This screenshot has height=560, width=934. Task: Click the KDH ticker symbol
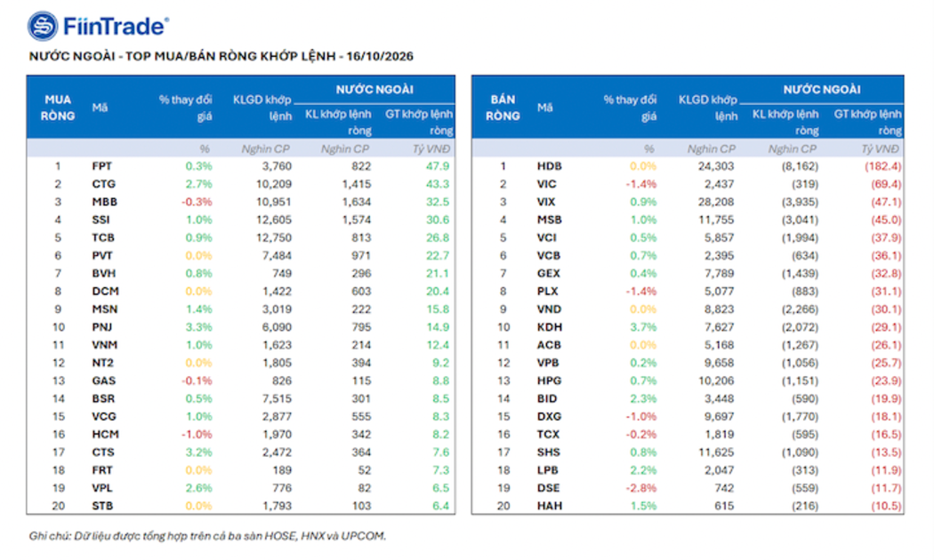pyautogui.click(x=549, y=327)
